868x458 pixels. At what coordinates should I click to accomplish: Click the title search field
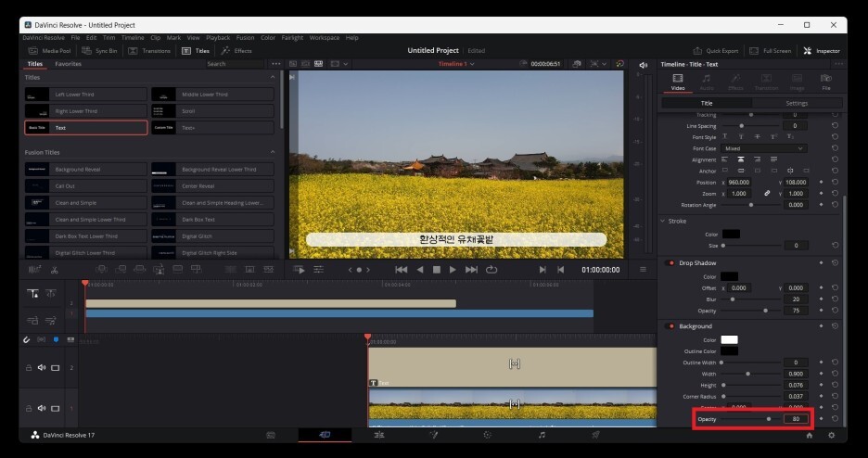(236, 64)
